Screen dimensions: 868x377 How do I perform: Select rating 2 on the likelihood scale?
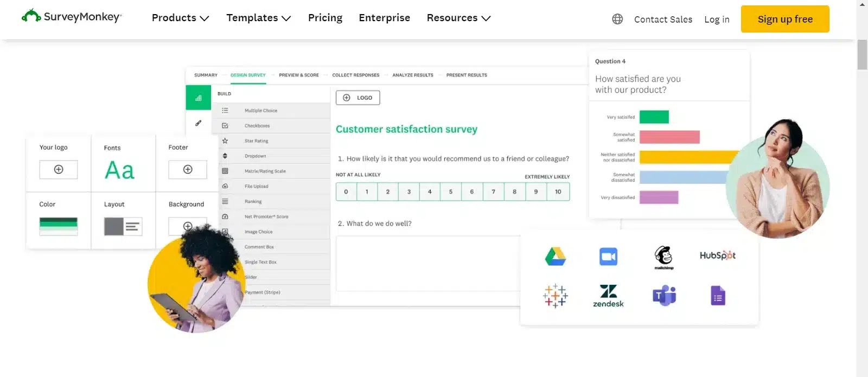point(388,191)
